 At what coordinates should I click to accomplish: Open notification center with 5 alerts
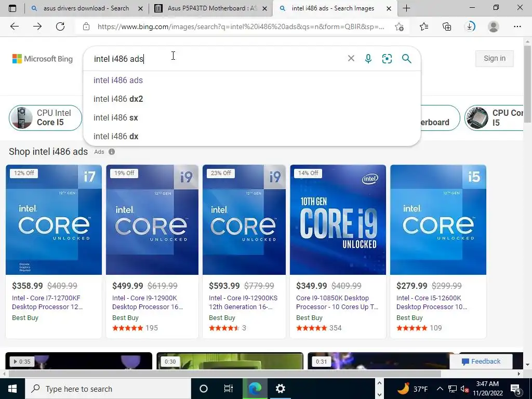pos(516,389)
